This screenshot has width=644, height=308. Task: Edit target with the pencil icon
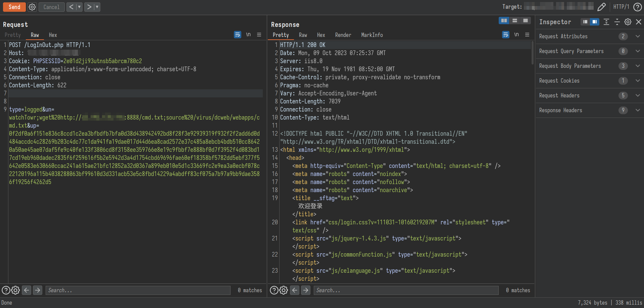602,7
